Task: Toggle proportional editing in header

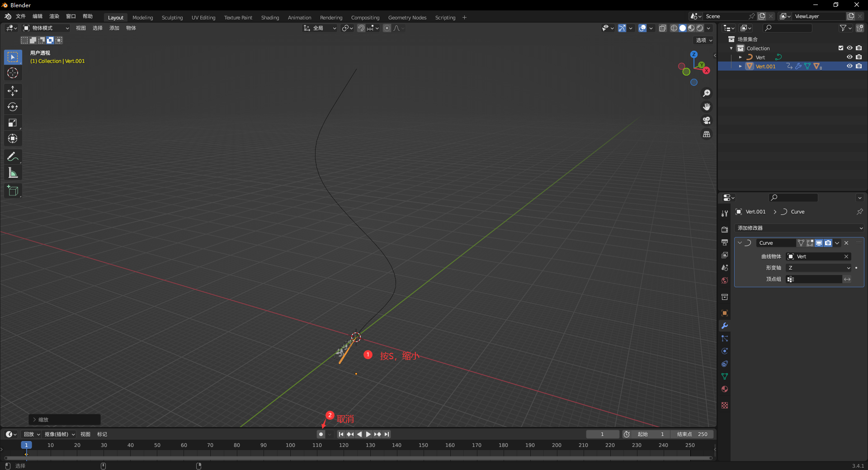Action: pyautogui.click(x=387, y=28)
